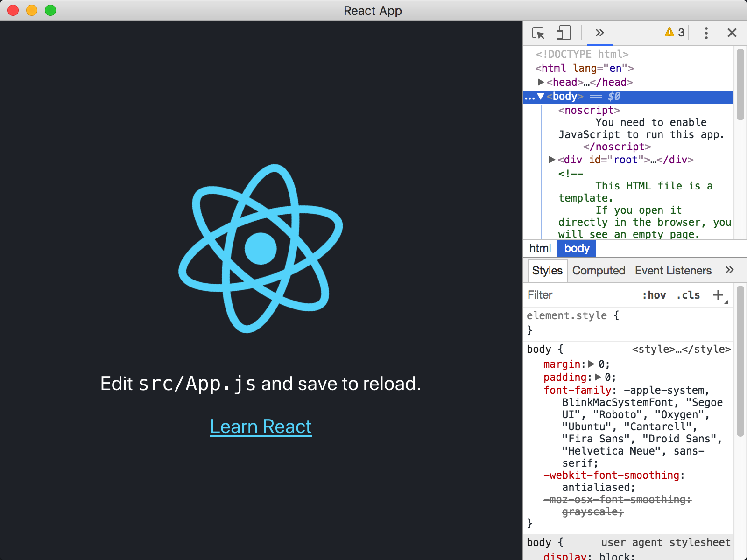Click the "Edit src/App.js and save to reload." text
The image size is (747, 560).
[261, 384]
